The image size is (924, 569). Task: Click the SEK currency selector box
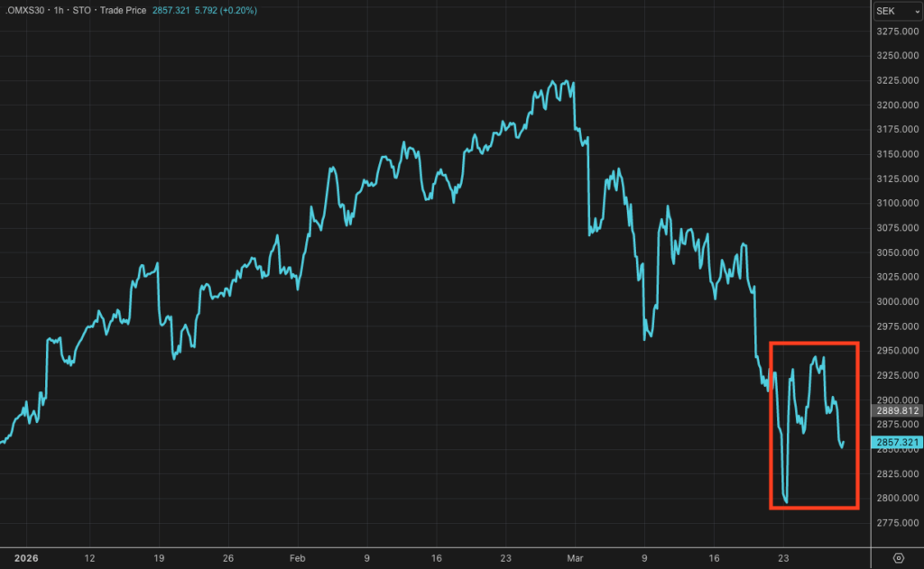pyautogui.click(x=898, y=11)
